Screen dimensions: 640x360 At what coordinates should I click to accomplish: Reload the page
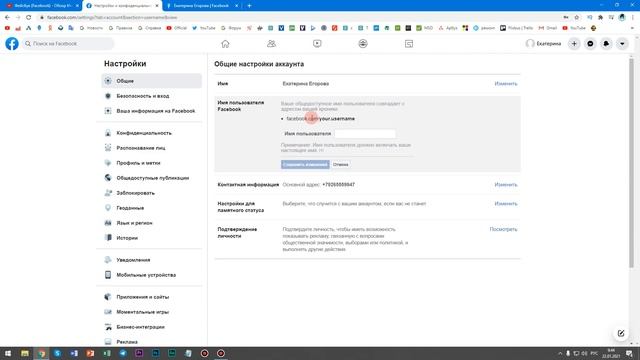click(x=29, y=18)
